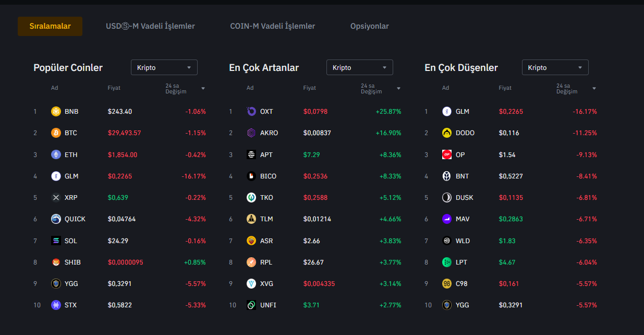Click the ETH coin icon
Screen dimensions: 644x335
tap(56, 154)
